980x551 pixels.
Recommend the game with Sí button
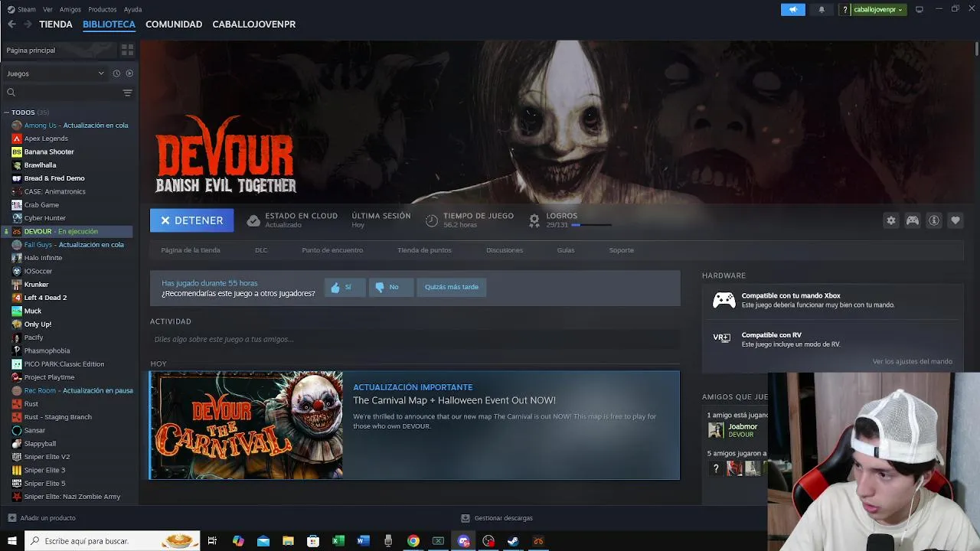click(x=344, y=287)
